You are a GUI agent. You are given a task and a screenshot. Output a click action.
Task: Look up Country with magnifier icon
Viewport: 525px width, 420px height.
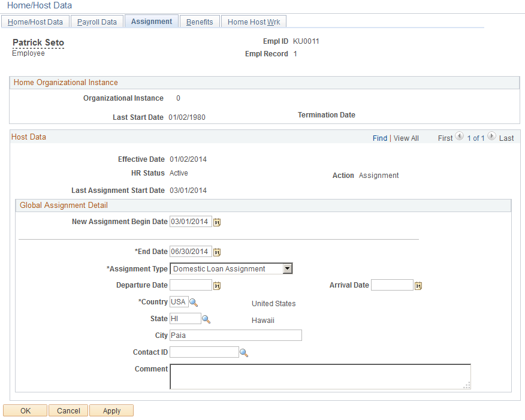click(x=194, y=303)
